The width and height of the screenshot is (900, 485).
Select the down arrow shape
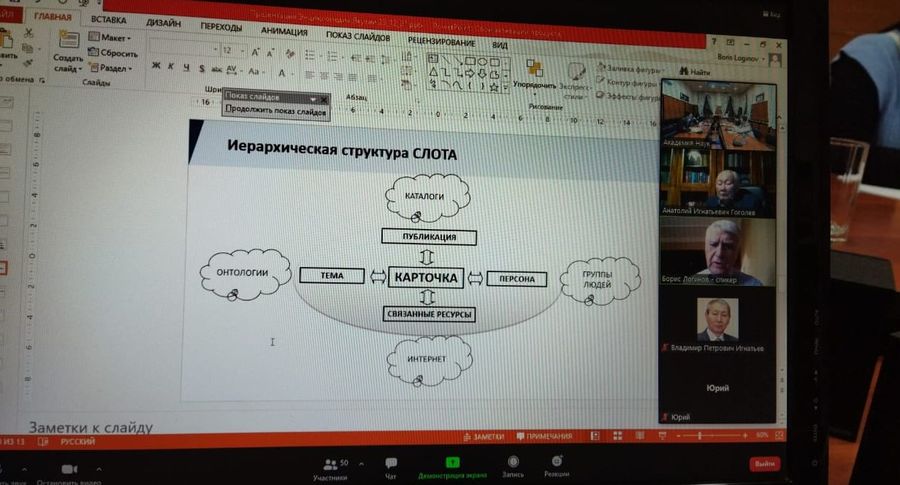pyautogui.click(x=483, y=75)
